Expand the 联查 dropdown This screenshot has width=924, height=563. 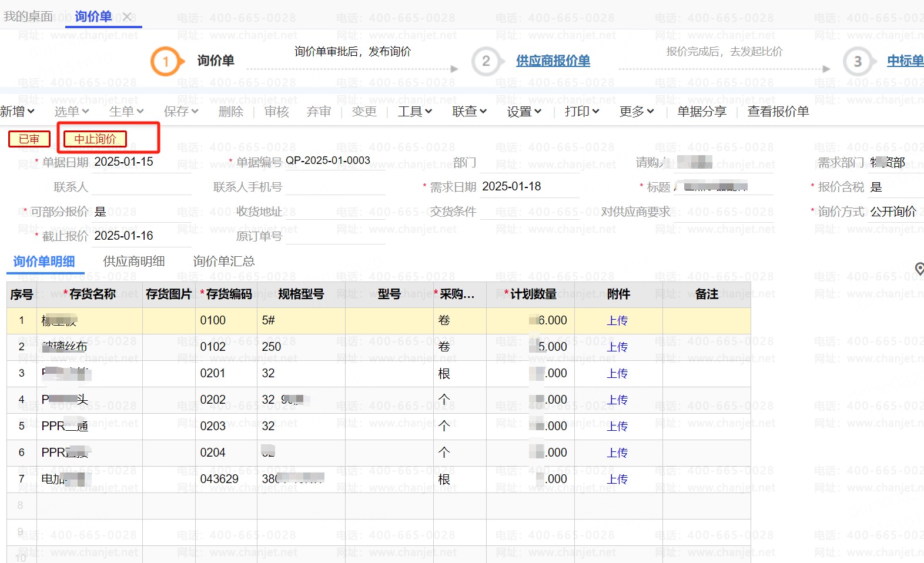(469, 112)
